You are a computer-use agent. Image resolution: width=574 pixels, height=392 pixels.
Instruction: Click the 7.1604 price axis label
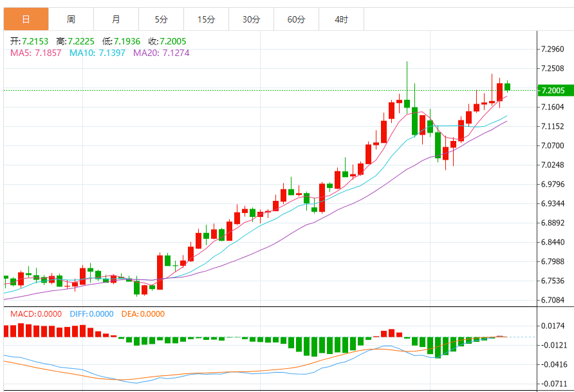552,107
